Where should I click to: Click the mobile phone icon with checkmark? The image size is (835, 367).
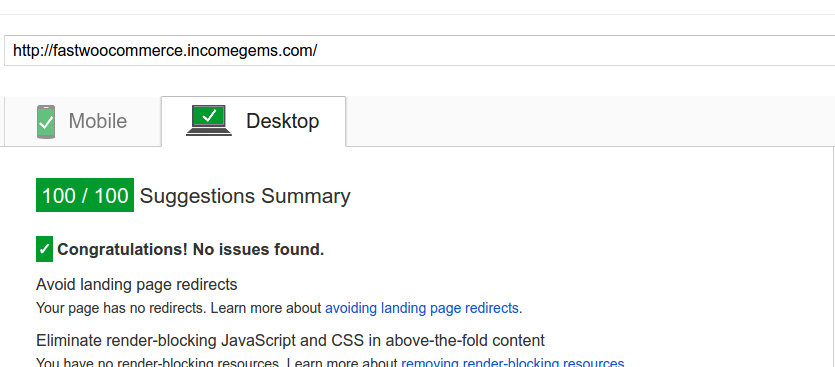(46, 122)
